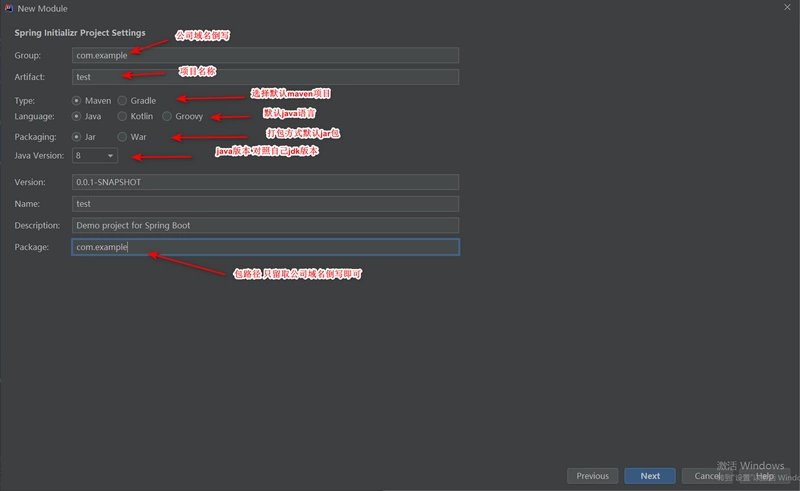800x491 pixels.
Task: Focus the Artifact text field
Action: (x=265, y=77)
